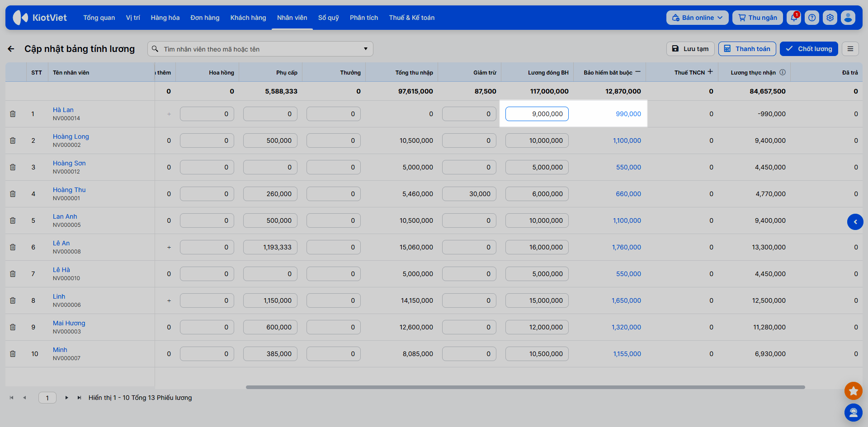The image size is (868, 427).
Task: Open Hoàng Long employee link
Action: (71, 136)
